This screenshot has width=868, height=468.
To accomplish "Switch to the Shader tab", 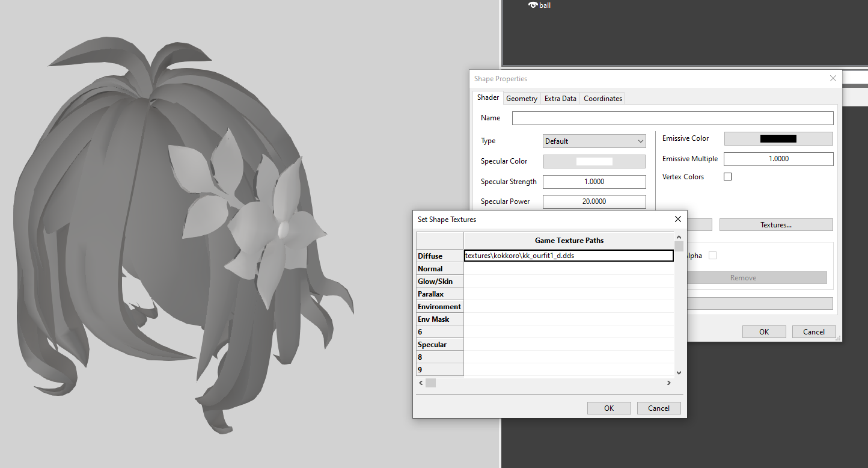I will [x=488, y=97].
